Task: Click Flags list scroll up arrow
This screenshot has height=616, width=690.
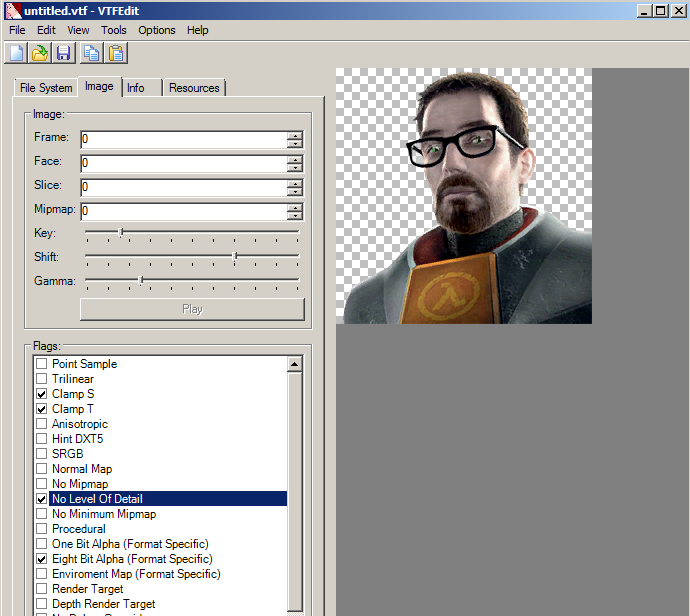Action: (x=294, y=364)
